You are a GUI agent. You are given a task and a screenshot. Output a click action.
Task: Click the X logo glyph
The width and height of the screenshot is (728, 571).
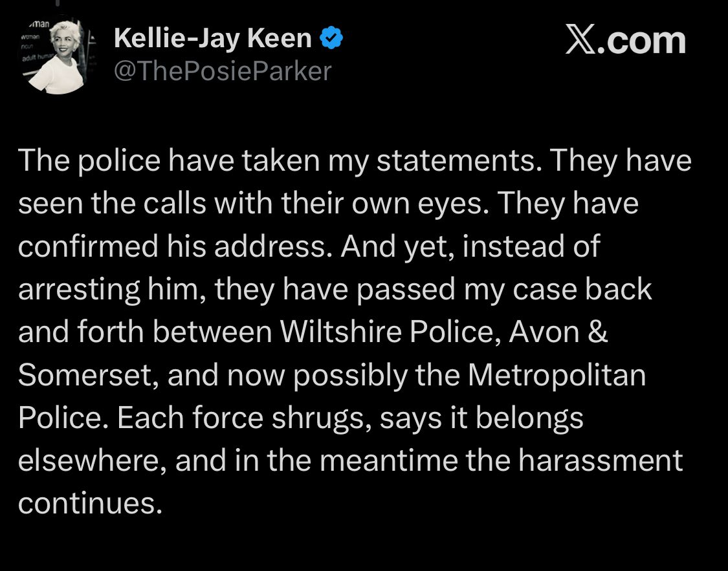[582, 41]
